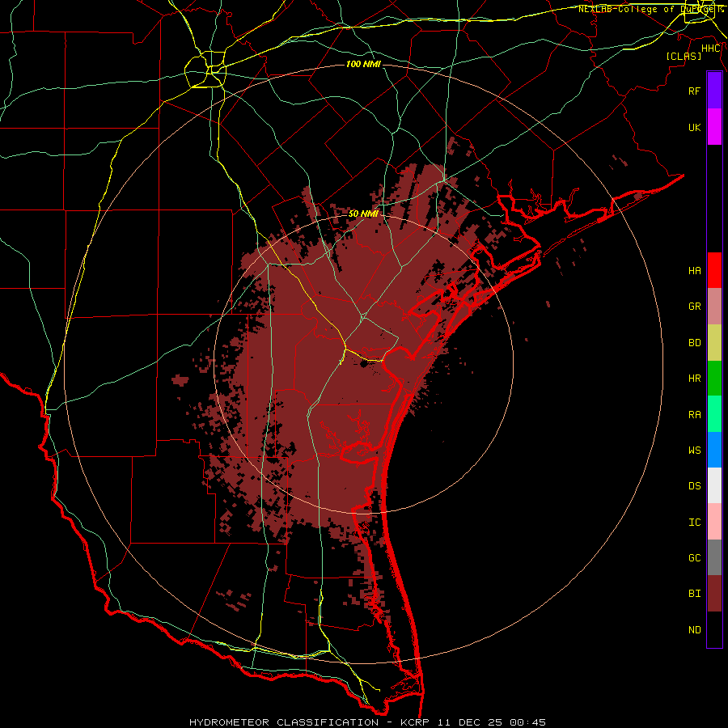
Task: Click the RA legend label
Action: click(694, 415)
